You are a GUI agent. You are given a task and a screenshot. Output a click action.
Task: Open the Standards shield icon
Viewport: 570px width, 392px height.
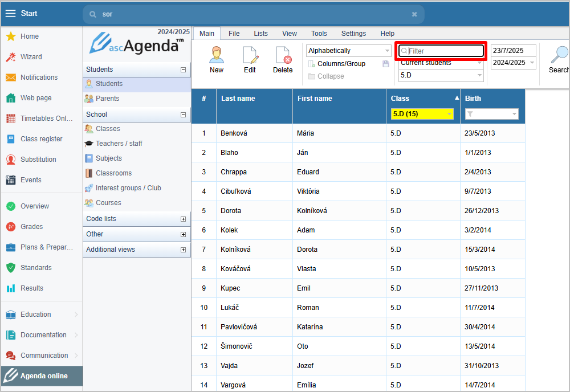(11, 268)
